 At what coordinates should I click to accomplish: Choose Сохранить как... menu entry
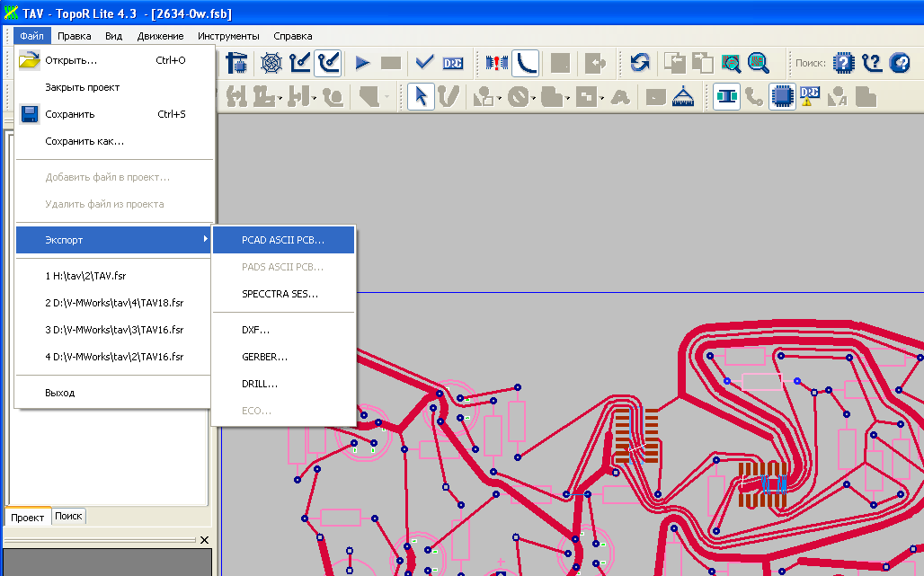pos(113,141)
